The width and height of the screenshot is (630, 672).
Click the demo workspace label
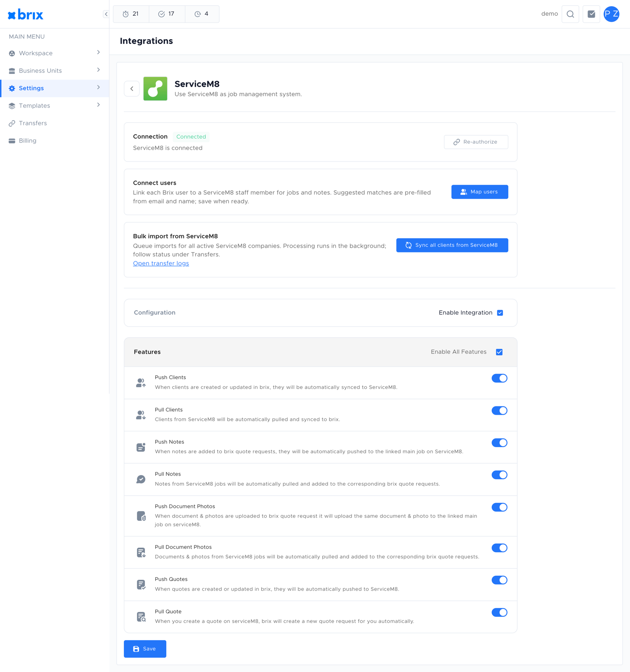coord(549,14)
